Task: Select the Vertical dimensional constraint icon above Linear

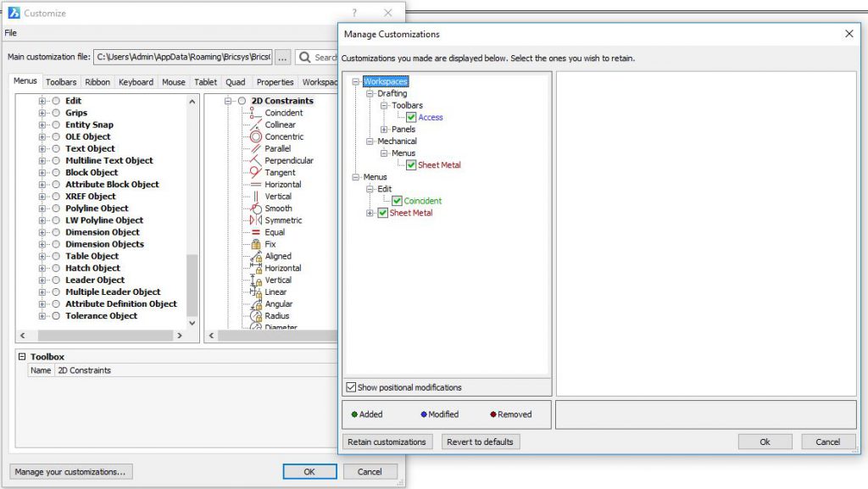Action: click(255, 280)
